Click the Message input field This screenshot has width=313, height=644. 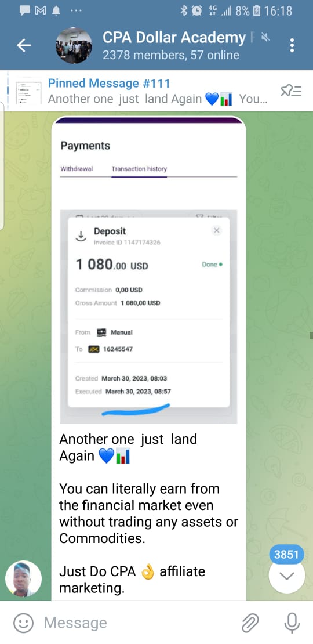coord(137,623)
